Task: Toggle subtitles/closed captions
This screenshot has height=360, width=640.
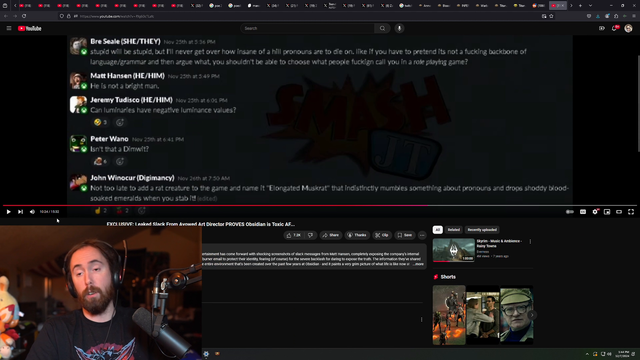Action: click(x=583, y=211)
